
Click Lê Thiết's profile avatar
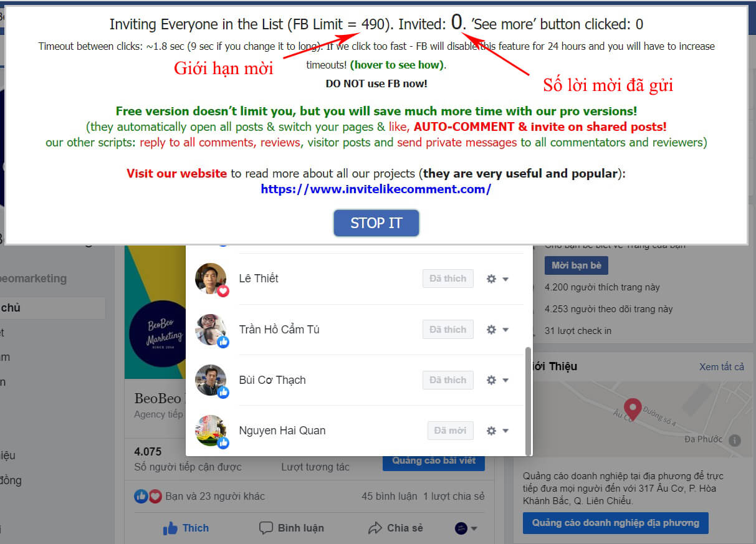click(x=211, y=279)
